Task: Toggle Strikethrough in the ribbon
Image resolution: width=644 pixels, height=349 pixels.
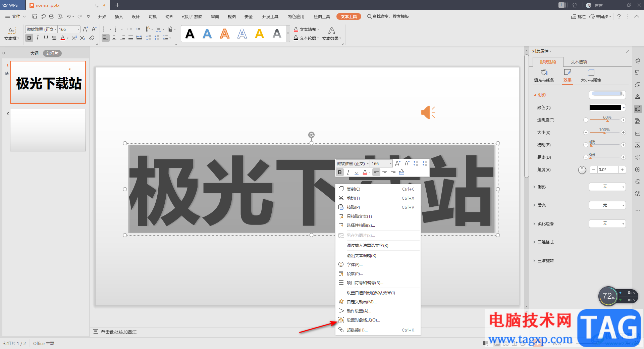Action: (x=54, y=38)
